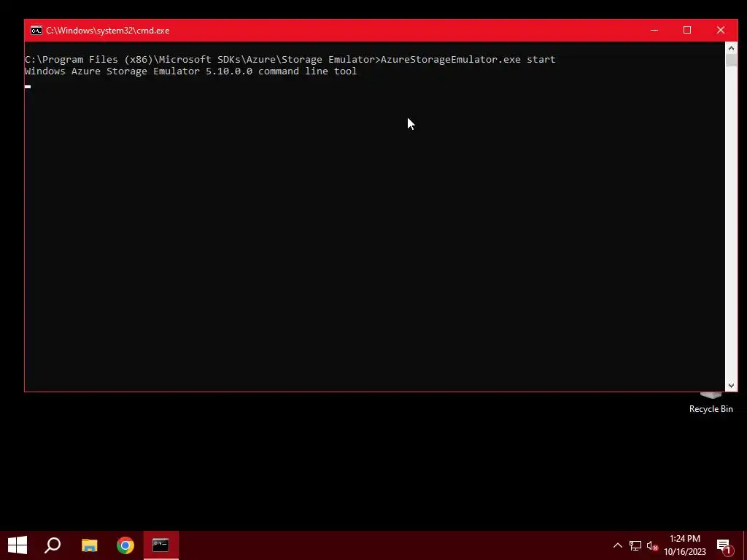Click the 'Windows Azure Storage Emulator 5.10.0.0' output line
747x560 pixels.
click(190, 71)
